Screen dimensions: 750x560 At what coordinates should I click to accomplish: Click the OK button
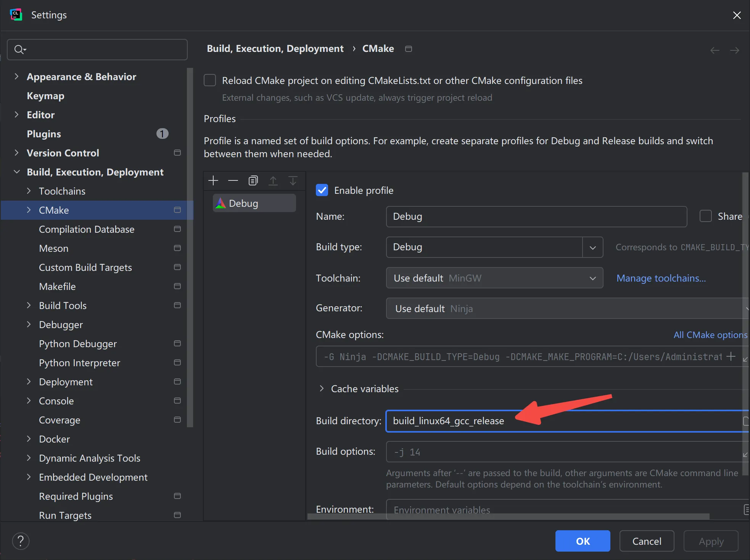pos(583,541)
